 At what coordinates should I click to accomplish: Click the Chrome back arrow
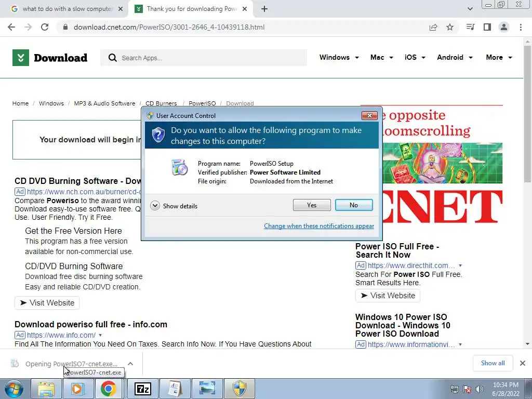coord(11,27)
